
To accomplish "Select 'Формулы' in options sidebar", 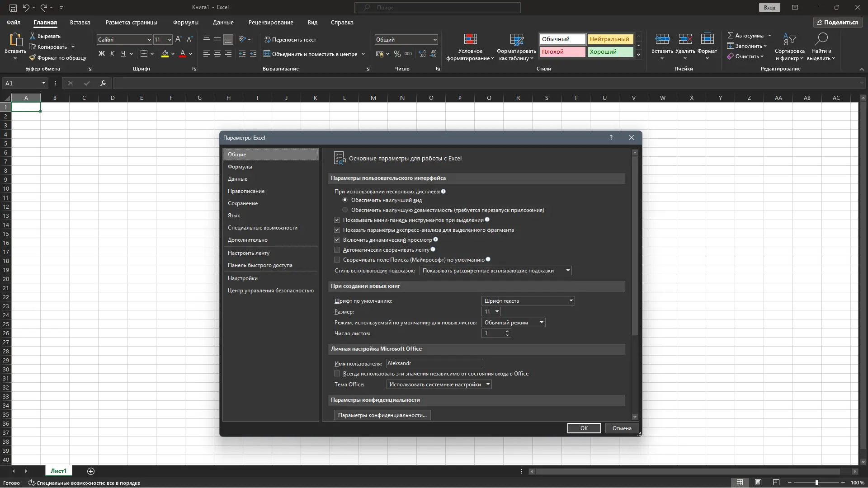I will coord(240,167).
